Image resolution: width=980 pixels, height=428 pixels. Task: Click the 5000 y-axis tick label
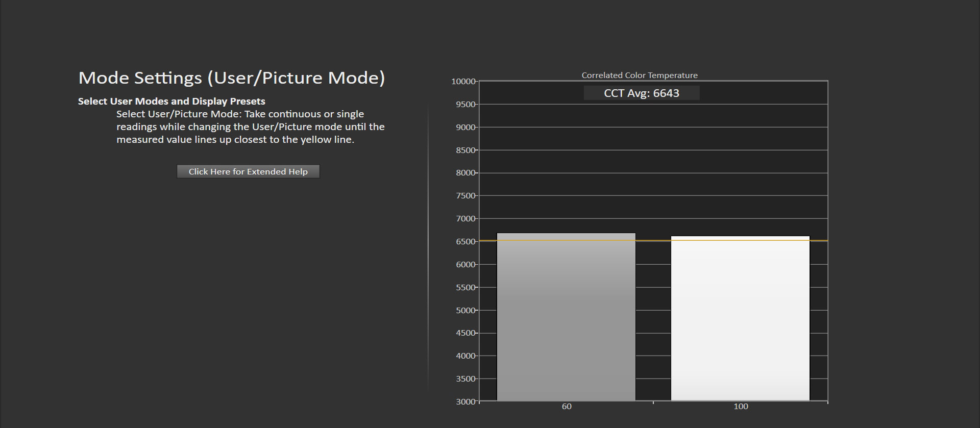[x=465, y=311]
